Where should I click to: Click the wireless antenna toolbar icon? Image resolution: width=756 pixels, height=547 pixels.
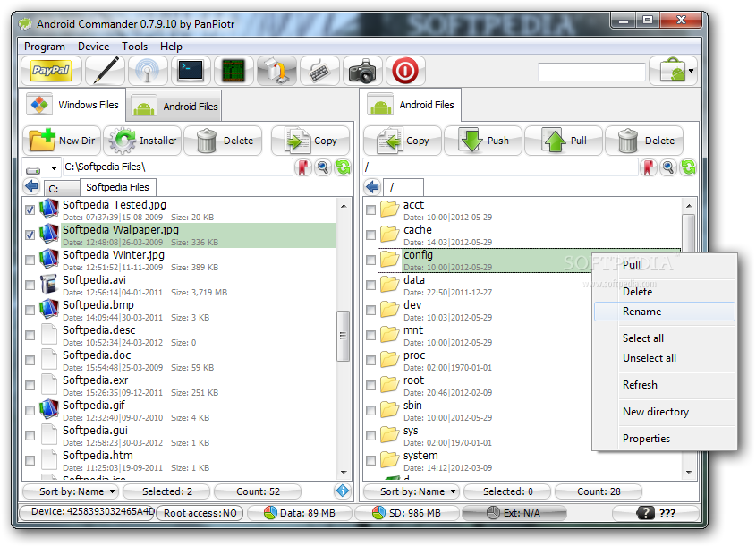[148, 71]
